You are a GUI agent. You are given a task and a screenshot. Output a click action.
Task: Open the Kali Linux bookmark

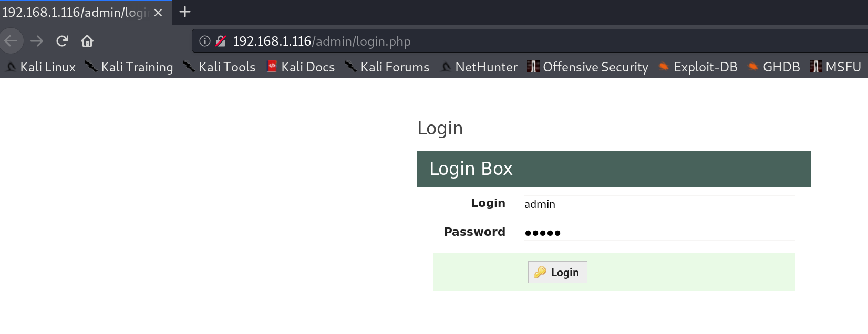point(41,67)
